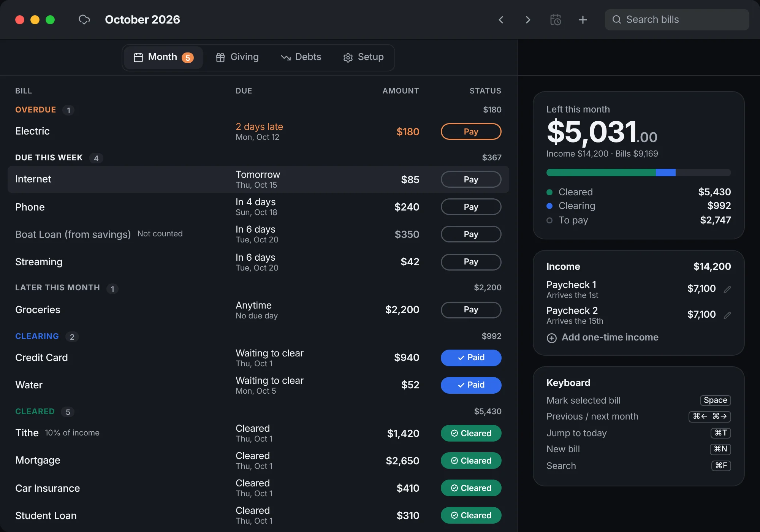Switch to the Month tab
The width and height of the screenshot is (760, 532).
(x=163, y=57)
